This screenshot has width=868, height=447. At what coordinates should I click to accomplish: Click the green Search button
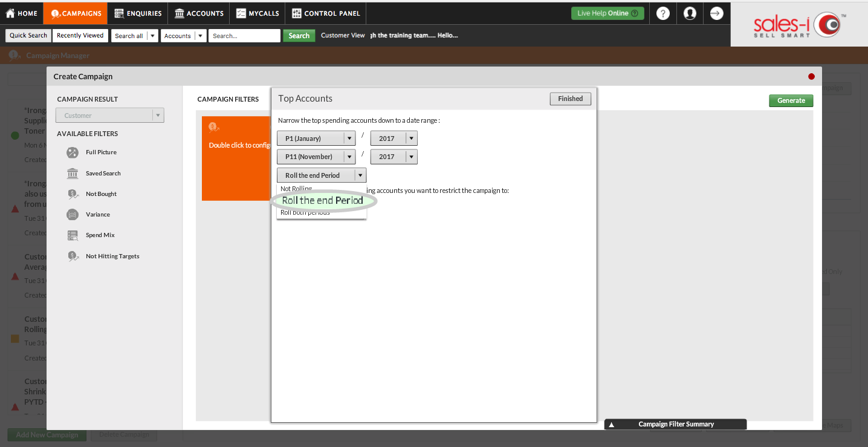click(x=299, y=36)
